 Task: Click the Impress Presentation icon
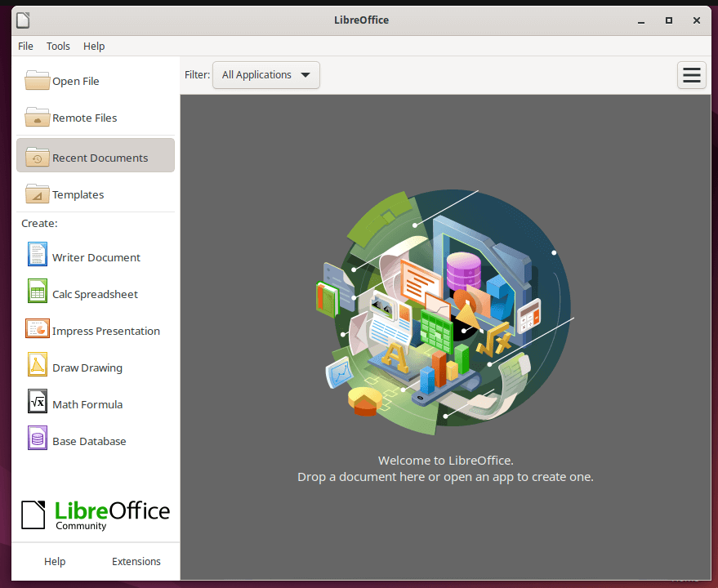[x=37, y=328]
